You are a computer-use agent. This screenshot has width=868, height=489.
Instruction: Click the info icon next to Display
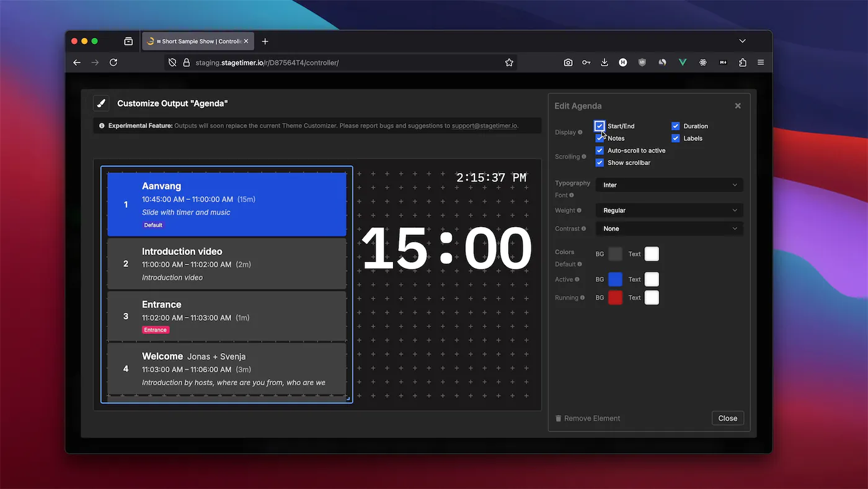point(580,132)
